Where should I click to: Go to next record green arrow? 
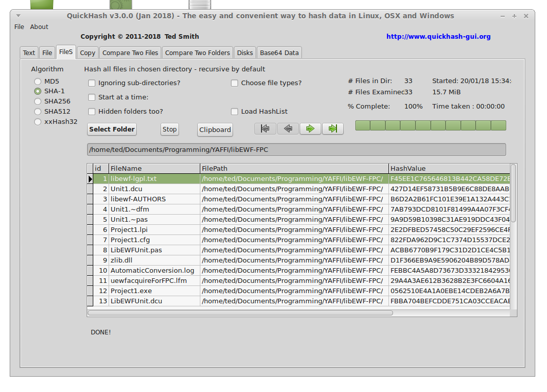pos(310,129)
